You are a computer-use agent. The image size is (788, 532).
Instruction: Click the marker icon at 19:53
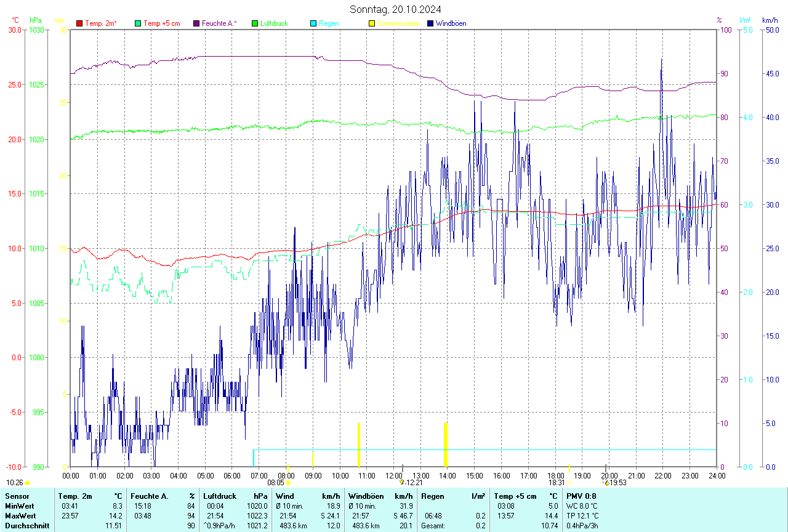[606, 483]
